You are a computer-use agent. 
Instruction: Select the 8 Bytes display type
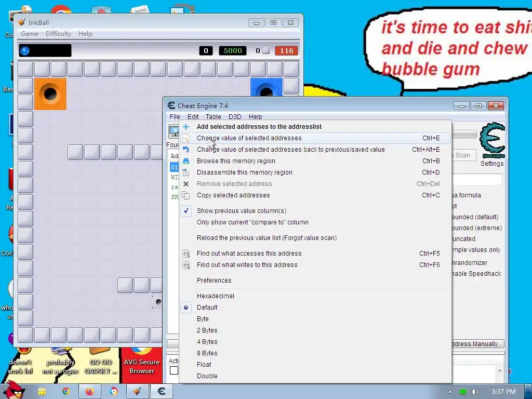tap(207, 353)
